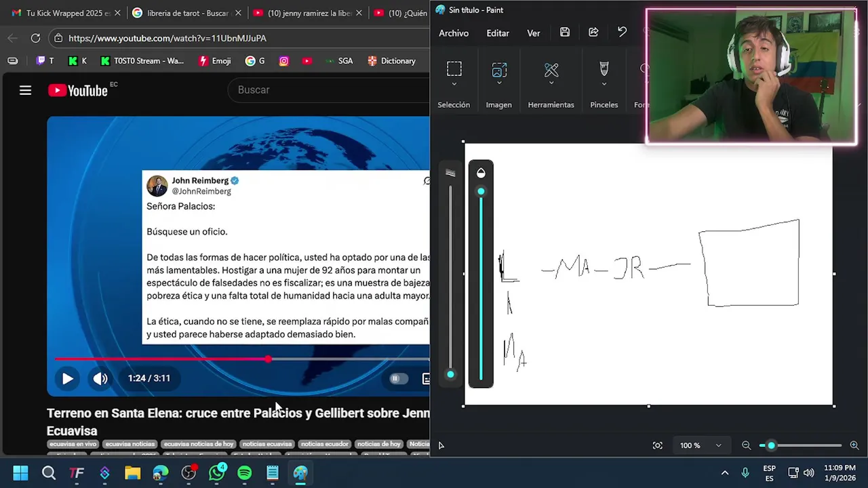The width and height of the screenshot is (868, 488).
Task: Open the Ver menu in Paint
Action: (534, 33)
